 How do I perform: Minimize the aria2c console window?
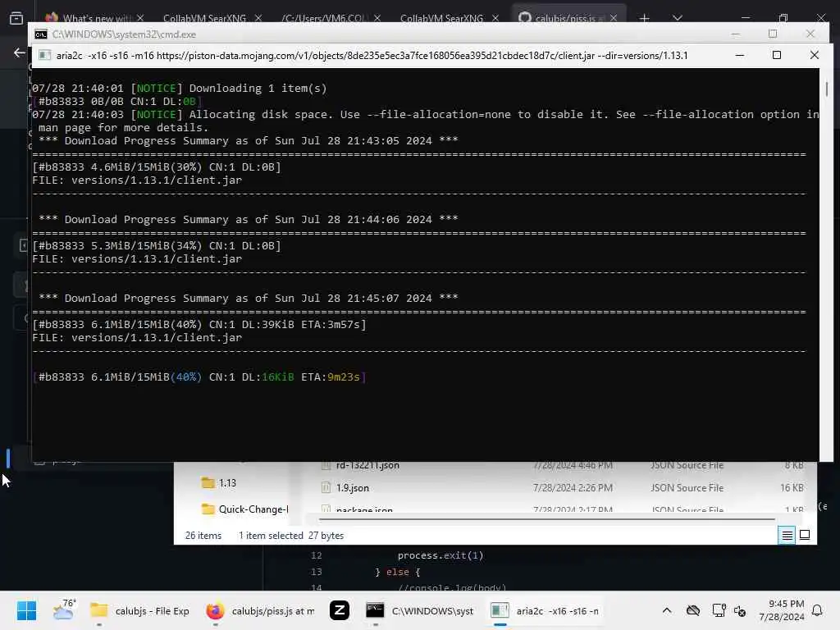(739, 55)
